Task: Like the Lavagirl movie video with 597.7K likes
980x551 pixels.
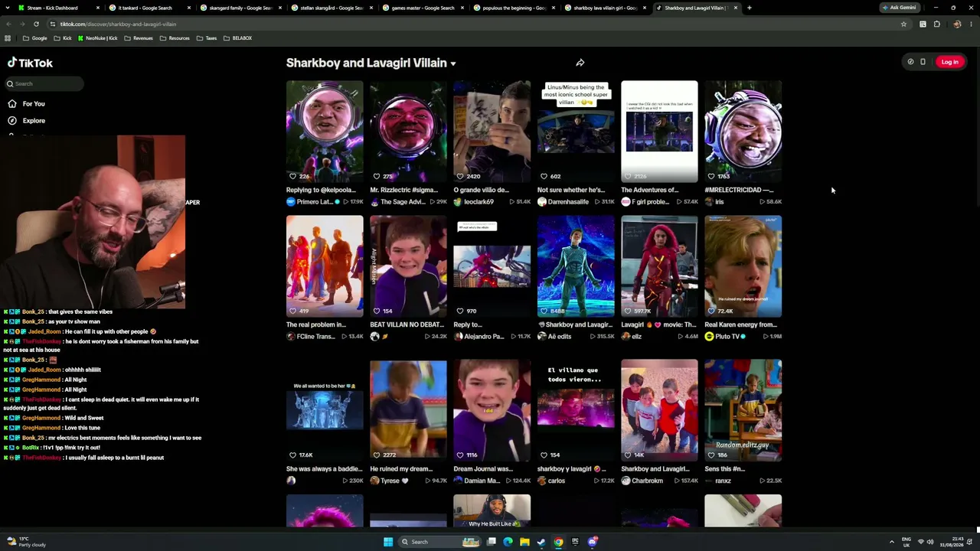Action: tap(628, 311)
